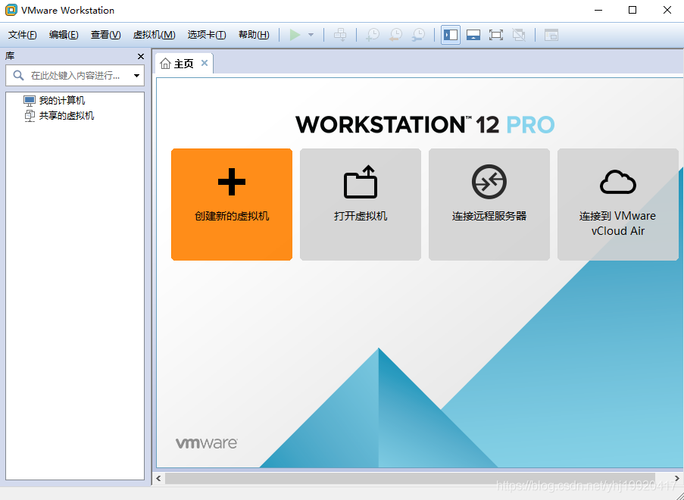Click the library search input field
The width and height of the screenshot is (684, 500).
tap(75, 75)
